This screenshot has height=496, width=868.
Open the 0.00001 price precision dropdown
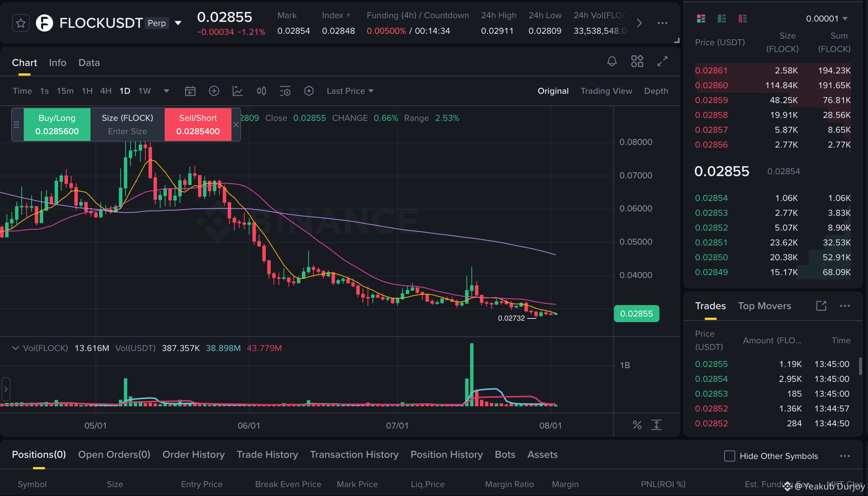826,19
